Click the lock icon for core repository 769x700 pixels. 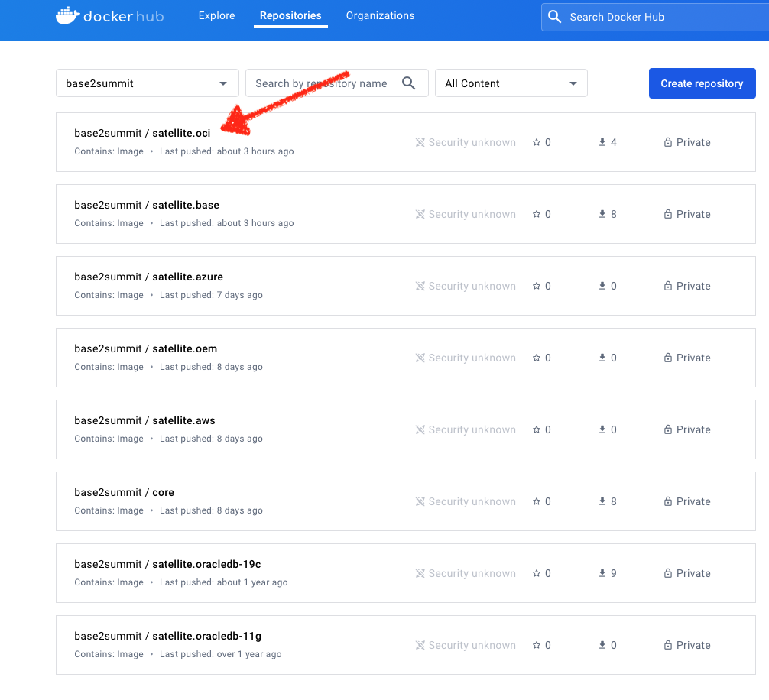(667, 501)
